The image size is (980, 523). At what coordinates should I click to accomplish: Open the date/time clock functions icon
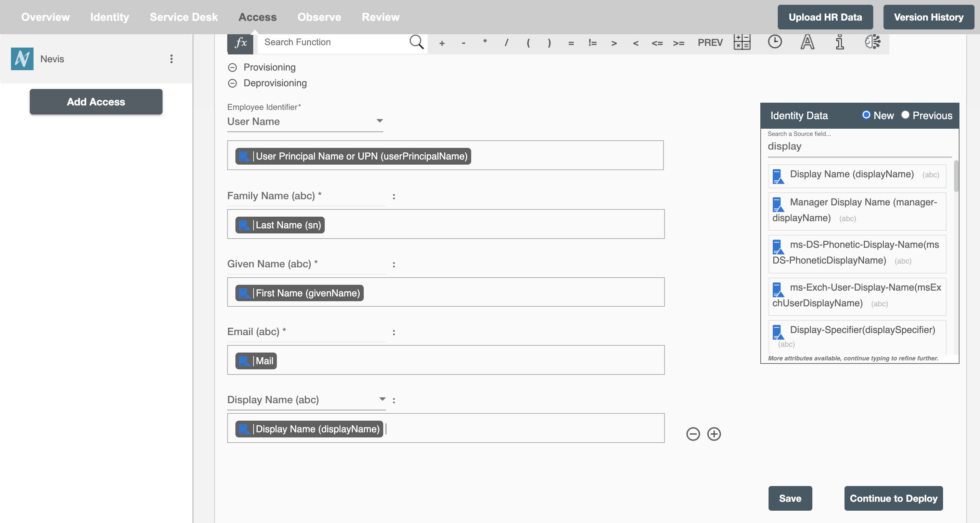coord(775,41)
